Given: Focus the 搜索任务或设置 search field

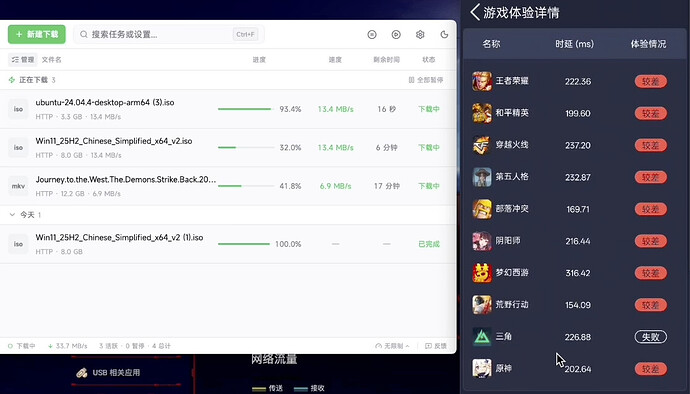Looking at the screenshot, I should point(169,34).
